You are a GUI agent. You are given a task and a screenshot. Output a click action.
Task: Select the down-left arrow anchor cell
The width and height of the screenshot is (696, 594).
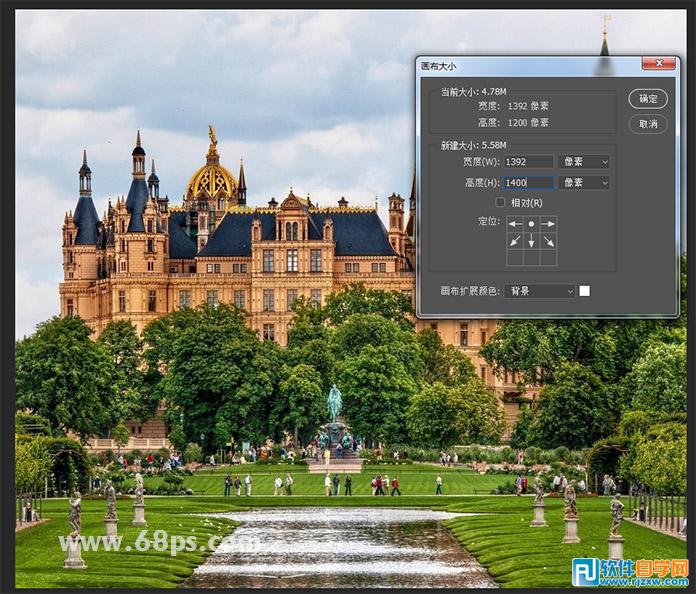515,241
